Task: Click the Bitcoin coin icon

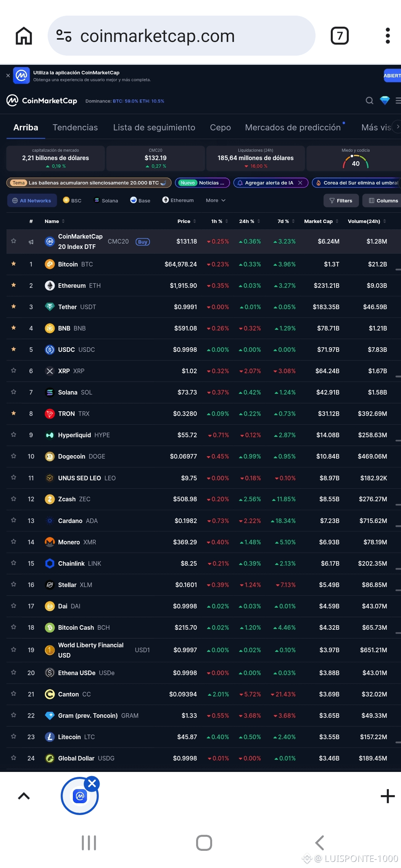Action: point(50,264)
